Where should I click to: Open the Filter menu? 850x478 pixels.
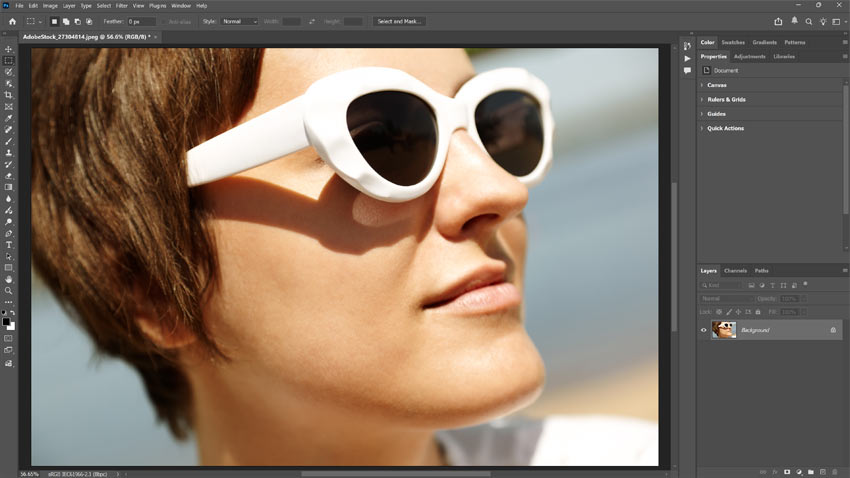pyautogui.click(x=121, y=5)
